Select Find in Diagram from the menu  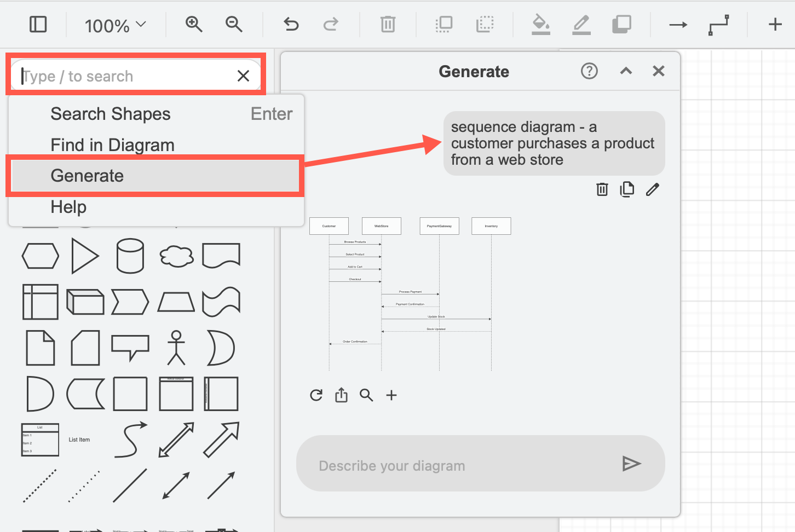[112, 144]
